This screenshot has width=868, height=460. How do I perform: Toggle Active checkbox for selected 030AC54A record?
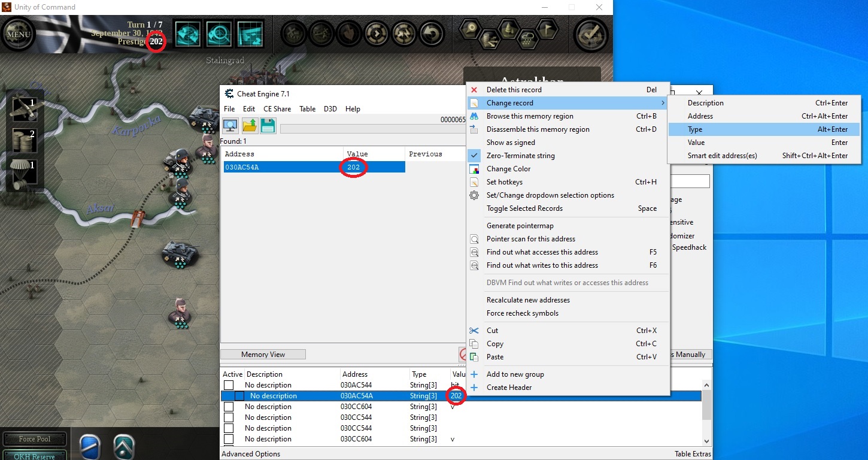(239, 396)
